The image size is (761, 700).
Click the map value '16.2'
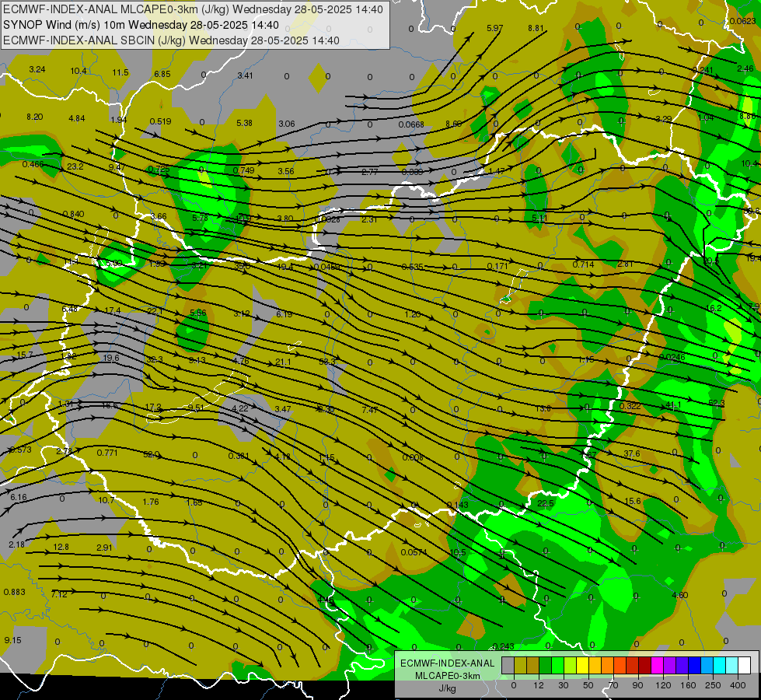pyautogui.click(x=714, y=308)
